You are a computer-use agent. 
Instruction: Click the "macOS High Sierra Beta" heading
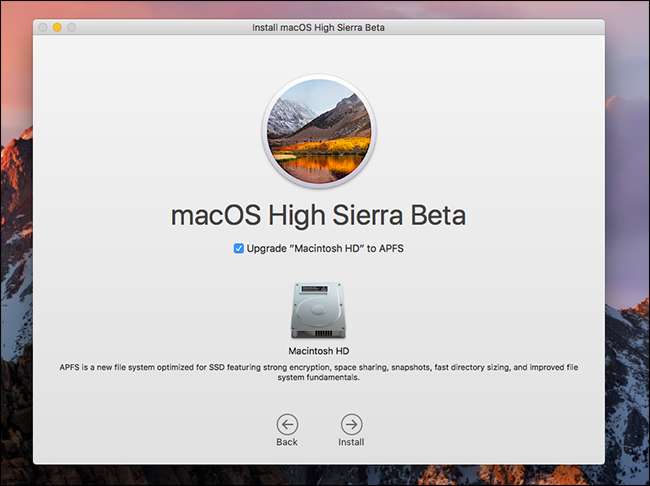click(318, 215)
